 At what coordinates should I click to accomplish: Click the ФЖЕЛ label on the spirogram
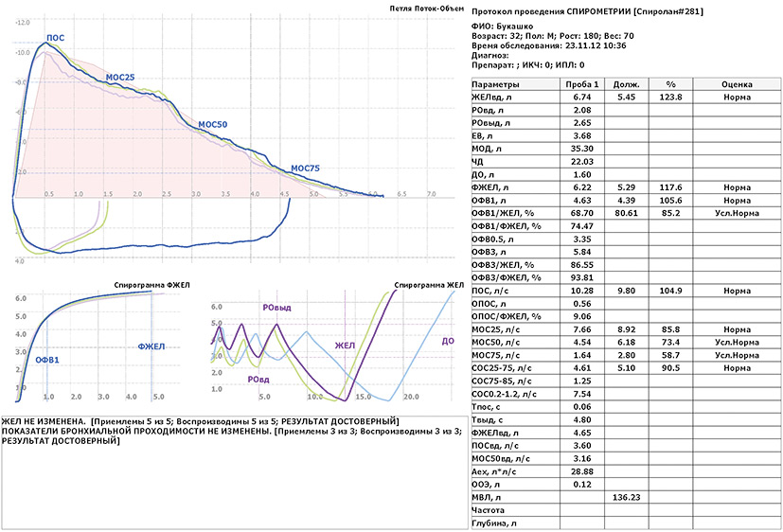click(x=151, y=346)
